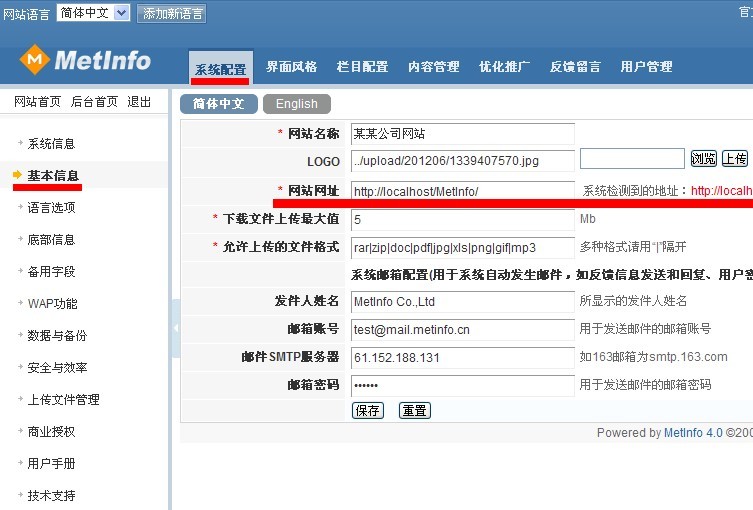Select the 优化推广 tab
The image size is (753, 510).
pyautogui.click(x=504, y=66)
